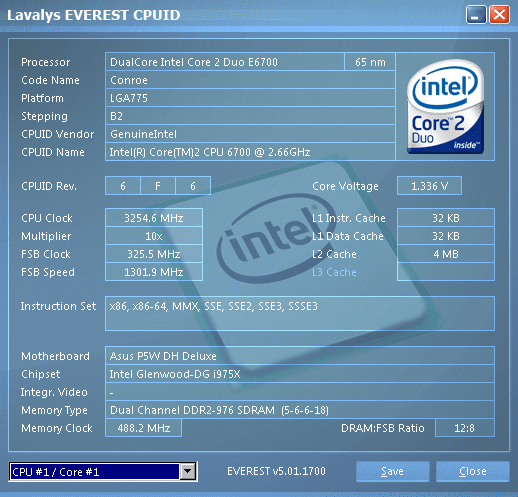Screen dimensions: 518x497
Task: Click the EVEREST v5.01.1700 version text
Action: 276,471
